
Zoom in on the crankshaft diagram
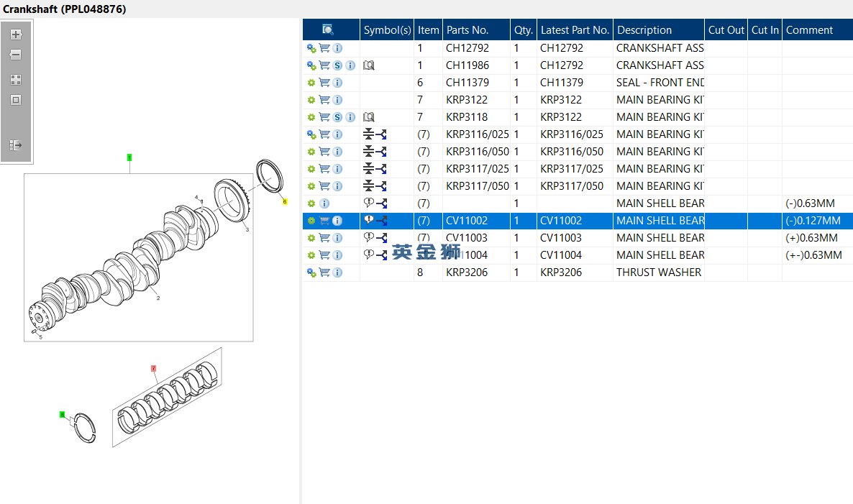tap(16, 35)
